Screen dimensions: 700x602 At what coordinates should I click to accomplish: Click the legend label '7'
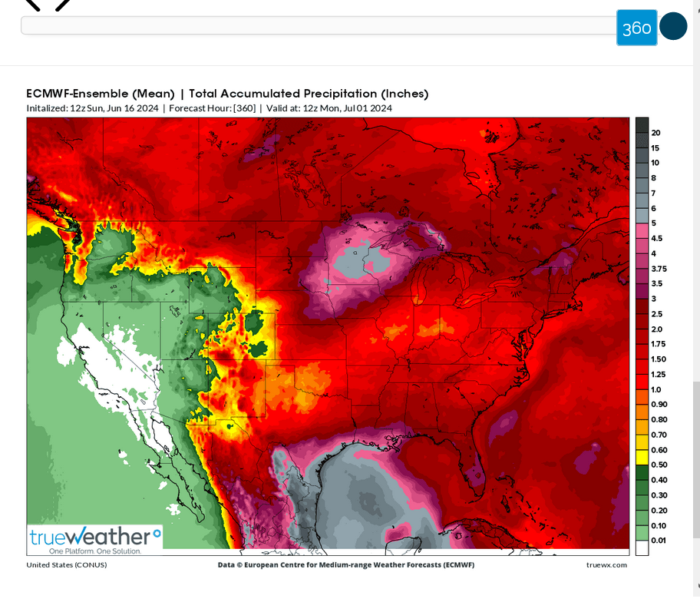pos(654,193)
